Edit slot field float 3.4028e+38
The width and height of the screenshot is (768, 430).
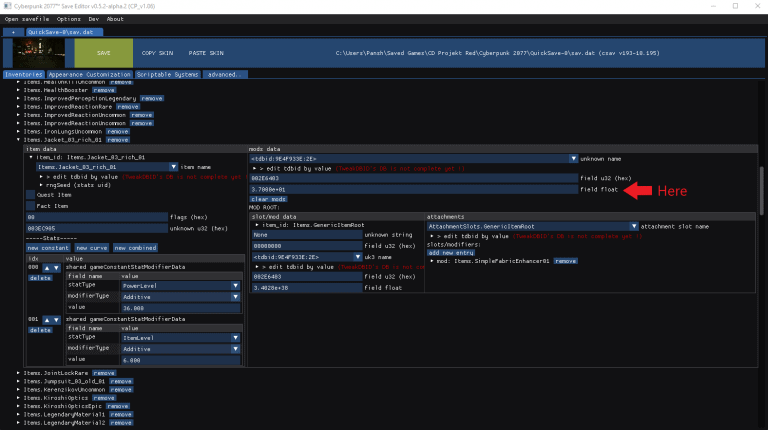(307, 288)
